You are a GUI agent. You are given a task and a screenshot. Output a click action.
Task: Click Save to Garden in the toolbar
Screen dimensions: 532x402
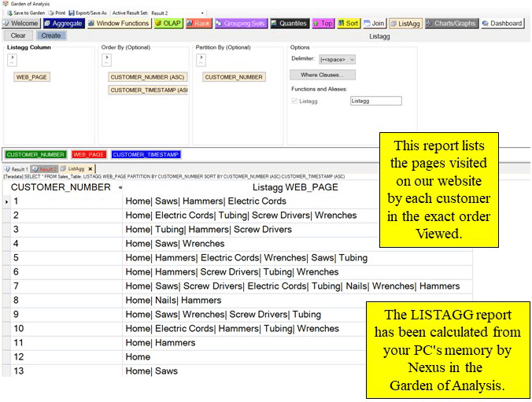[25, 13]
